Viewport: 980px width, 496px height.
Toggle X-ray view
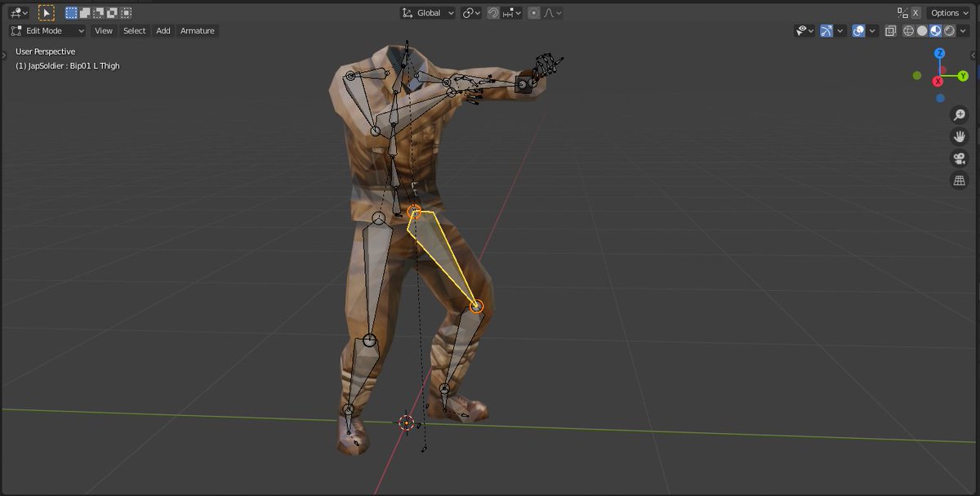[x=890, y=31]
